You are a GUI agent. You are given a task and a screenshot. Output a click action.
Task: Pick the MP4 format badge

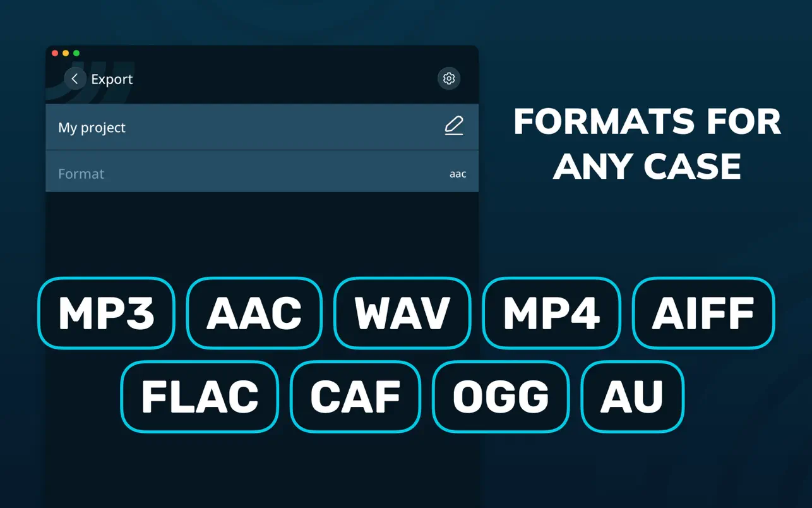551,313
